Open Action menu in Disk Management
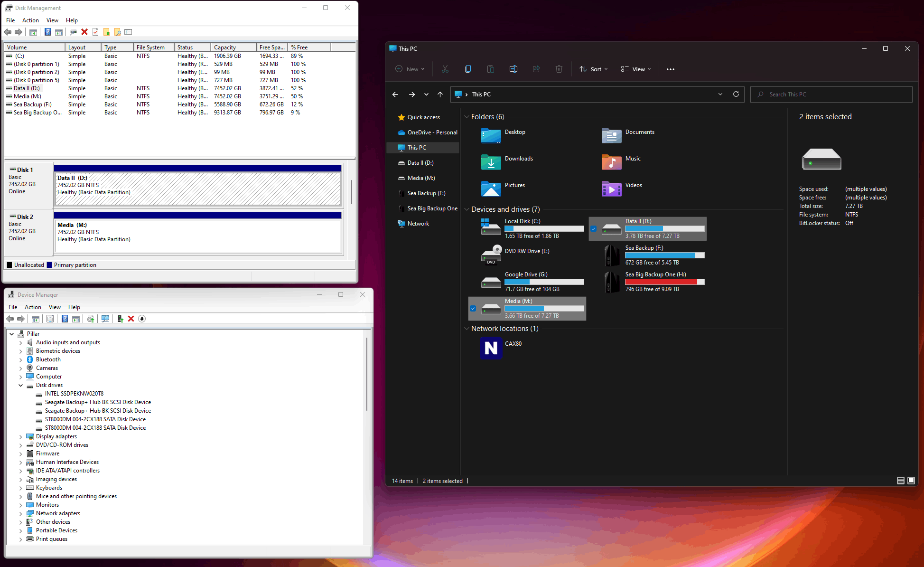This screenshot has height=567, width=924. click(x=30, y=20)
